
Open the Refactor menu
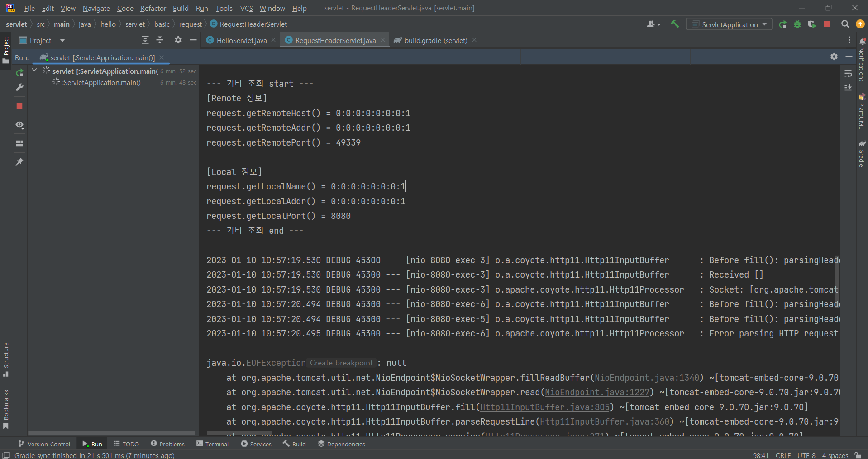pyautogui.click(x=153, y=8)
